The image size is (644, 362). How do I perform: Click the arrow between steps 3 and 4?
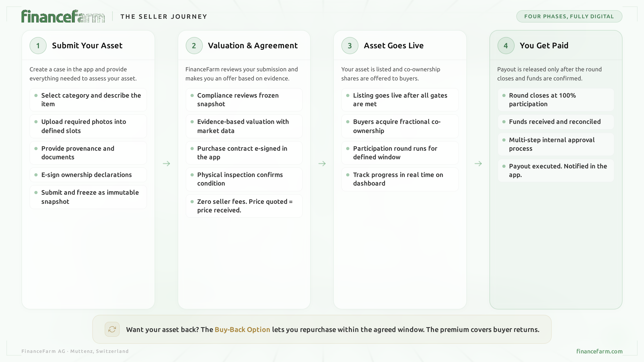[x=478, y=164]
